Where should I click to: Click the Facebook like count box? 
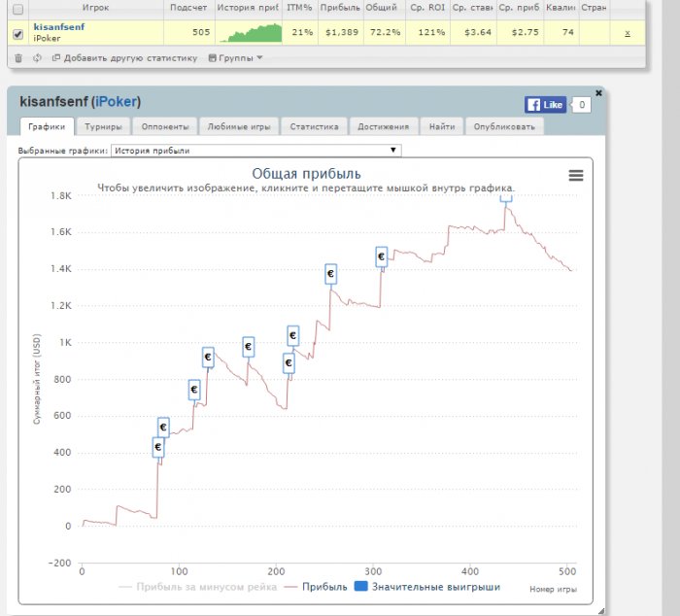(x=582, y=105)
